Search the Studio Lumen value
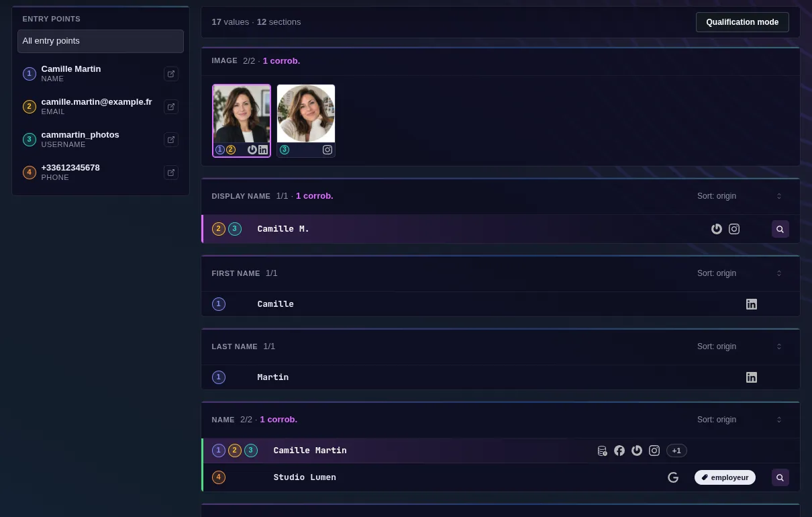 tap(780, 477)
